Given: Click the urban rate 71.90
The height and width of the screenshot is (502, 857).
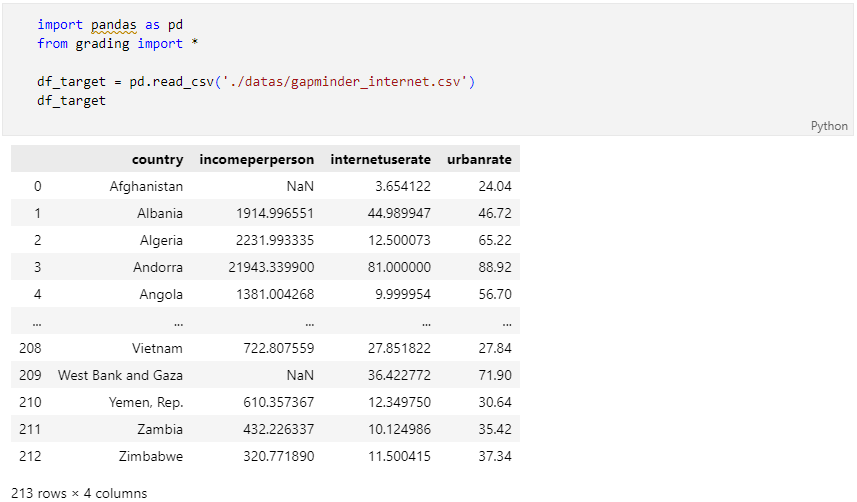Looking at the screenshot, I should [495, 375].
